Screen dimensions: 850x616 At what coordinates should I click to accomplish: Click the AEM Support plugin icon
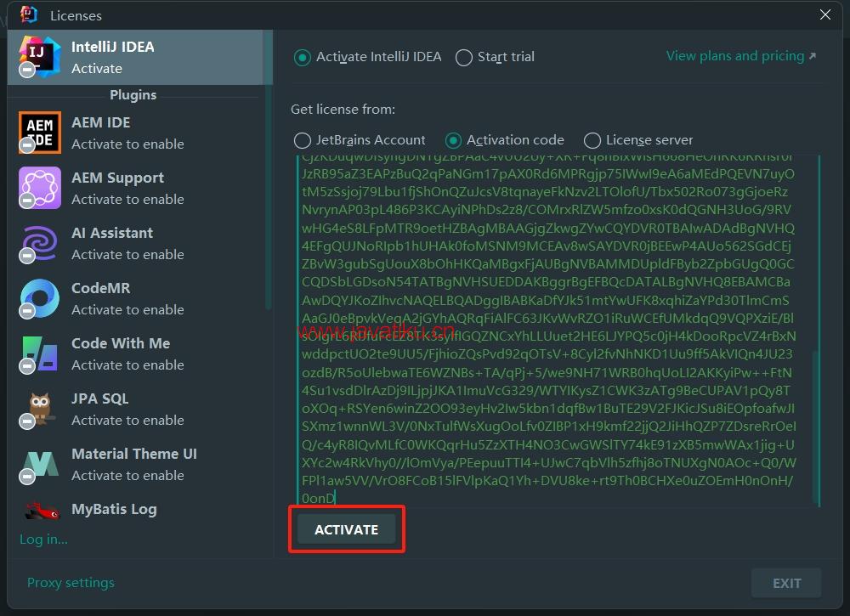[x=40, y=188]
